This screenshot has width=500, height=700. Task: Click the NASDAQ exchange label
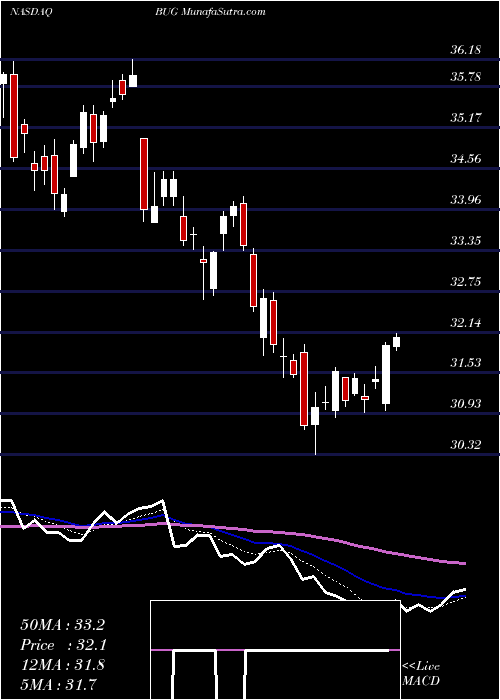click(x=31, y=12)
